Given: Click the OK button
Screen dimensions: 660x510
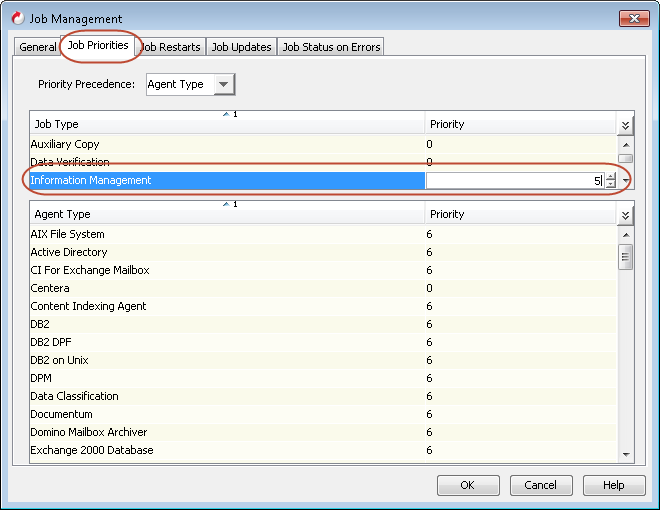Looking at the screenshot, I should [x=467, y=485].
